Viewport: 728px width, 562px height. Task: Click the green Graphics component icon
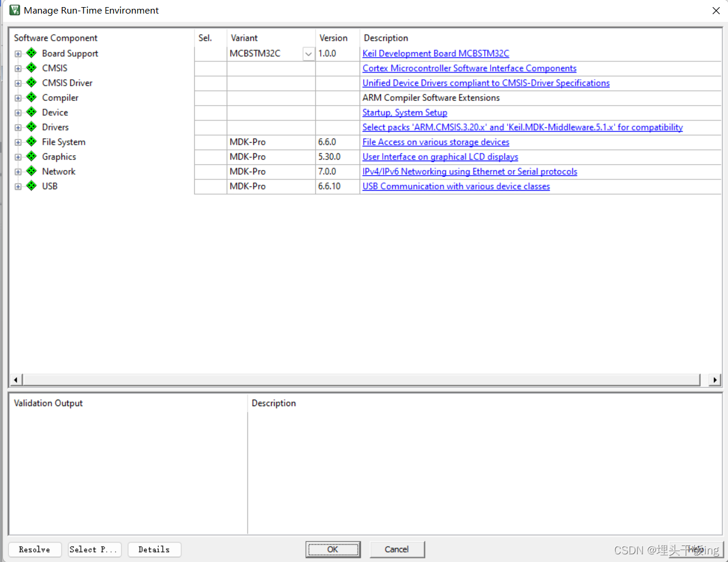click(31, 156)
